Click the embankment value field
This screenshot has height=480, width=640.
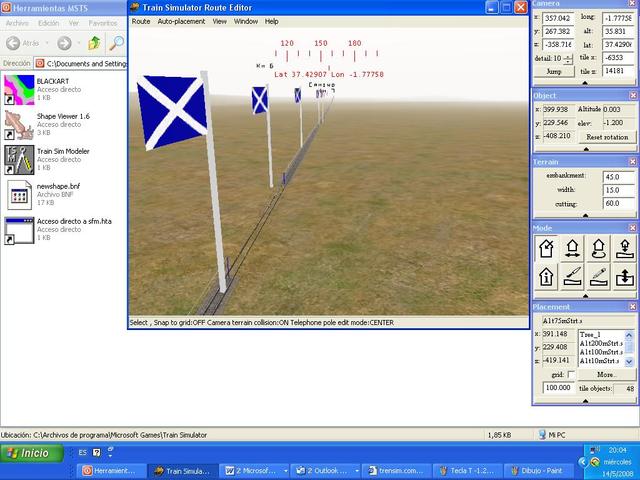(616, 176)
